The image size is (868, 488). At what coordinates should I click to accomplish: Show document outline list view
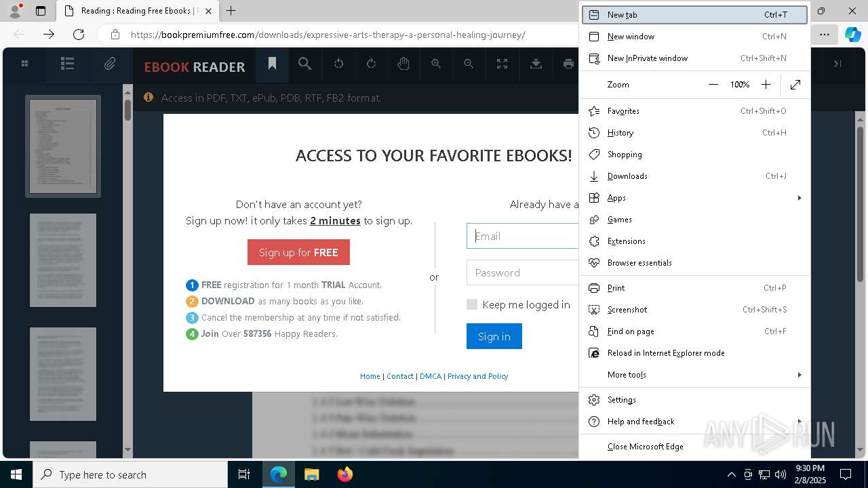point(67,64)
